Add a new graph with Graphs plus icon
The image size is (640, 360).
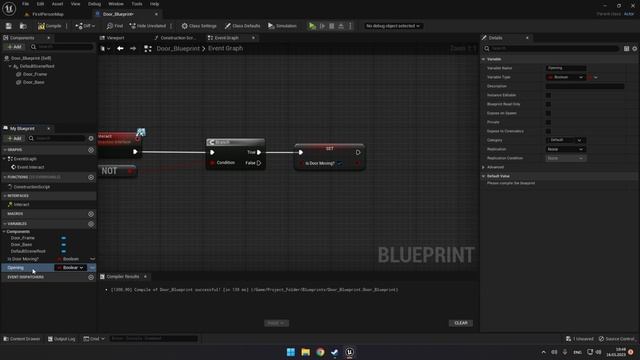(91, 150)
